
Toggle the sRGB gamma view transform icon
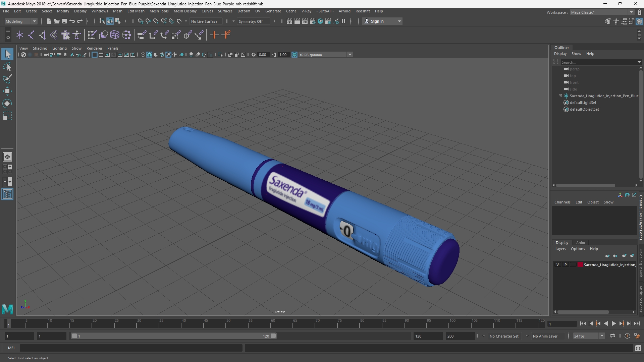click(294, 55)
